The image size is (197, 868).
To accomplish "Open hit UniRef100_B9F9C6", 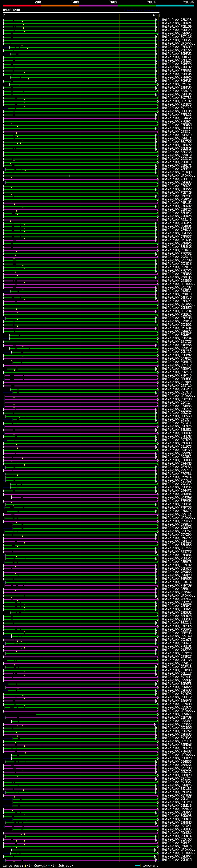I will (x=177, y=426).
